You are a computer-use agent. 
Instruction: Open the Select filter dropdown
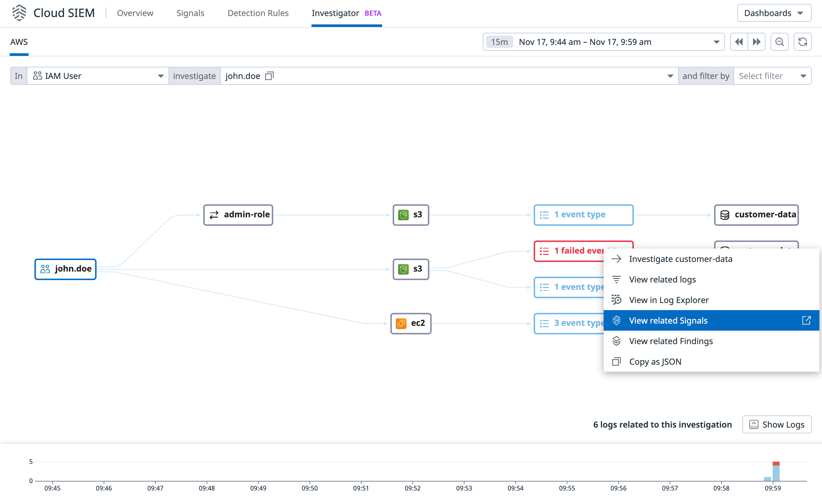pos(773,76)
